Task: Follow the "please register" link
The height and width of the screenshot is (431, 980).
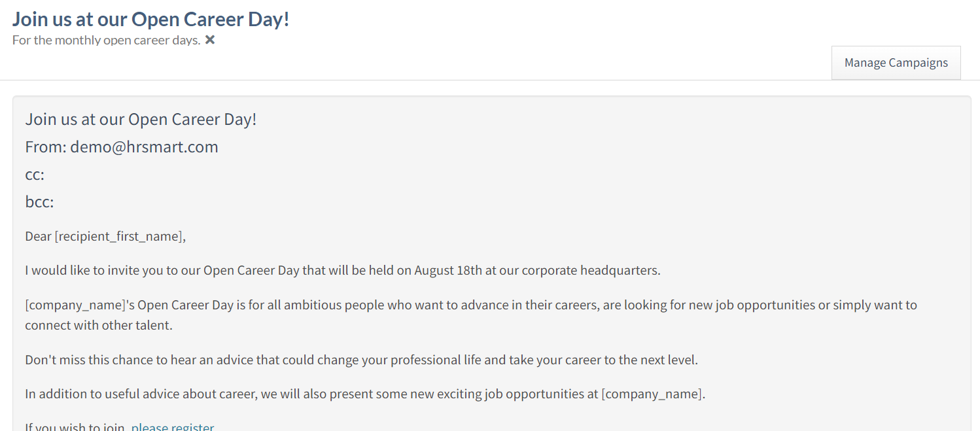Action: [x=173, y=427]
